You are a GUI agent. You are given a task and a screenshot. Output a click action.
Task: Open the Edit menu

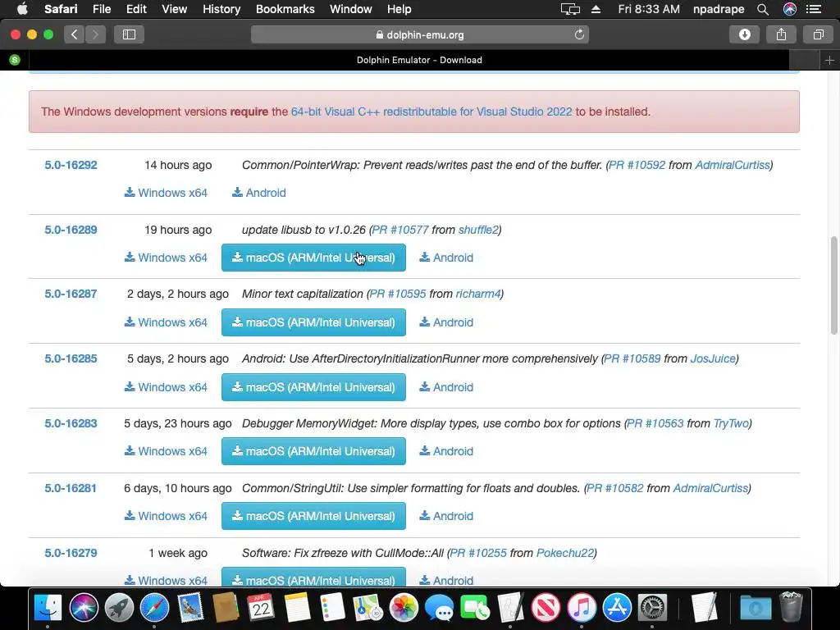click(x=136, y=9)
